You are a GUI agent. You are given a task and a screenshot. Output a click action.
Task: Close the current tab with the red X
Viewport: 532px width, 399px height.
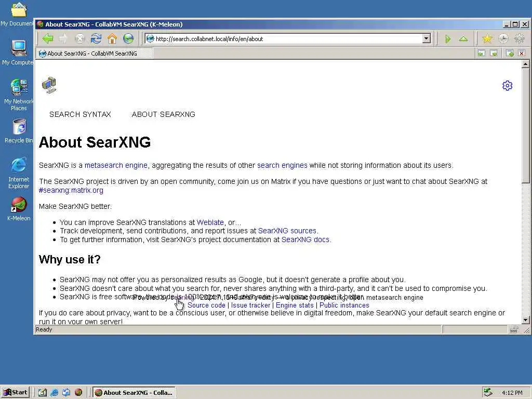pos(522,54)
